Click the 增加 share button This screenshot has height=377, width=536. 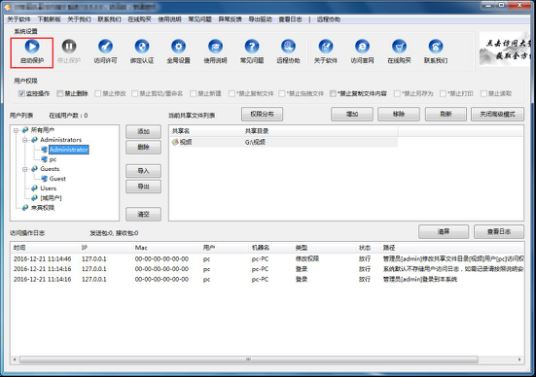(x=352, y=114)
